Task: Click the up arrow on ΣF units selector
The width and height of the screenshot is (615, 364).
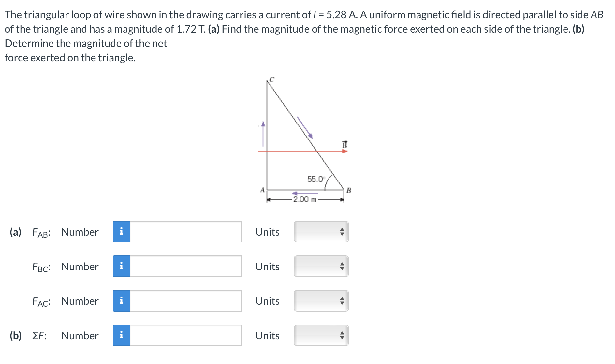Action: (342, 333)
